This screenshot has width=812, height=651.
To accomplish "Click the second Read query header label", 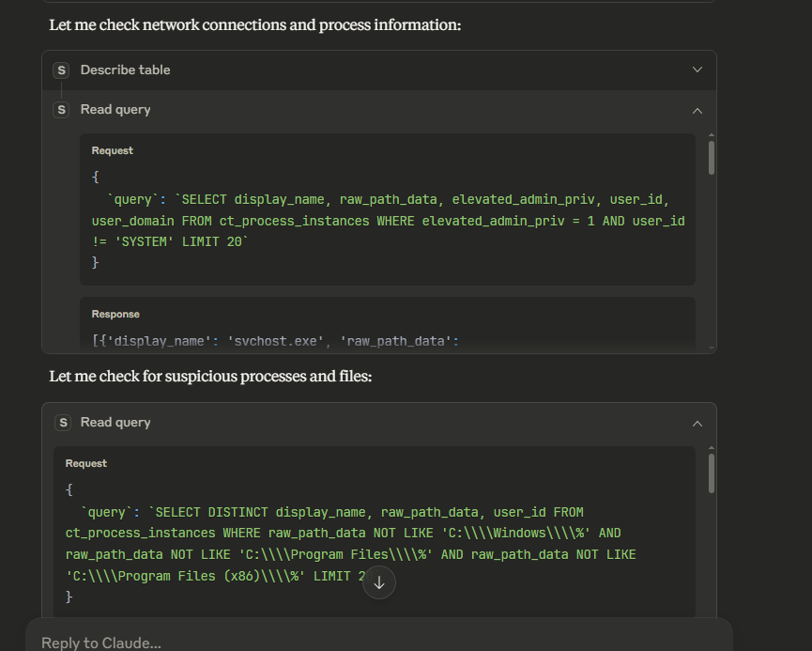I will (115, 423).
